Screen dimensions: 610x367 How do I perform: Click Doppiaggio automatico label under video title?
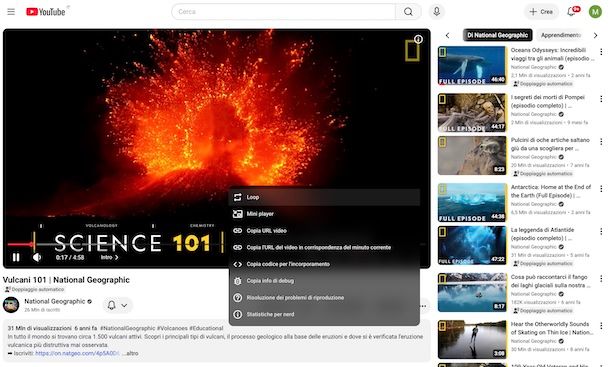click(x=34, y=290)
